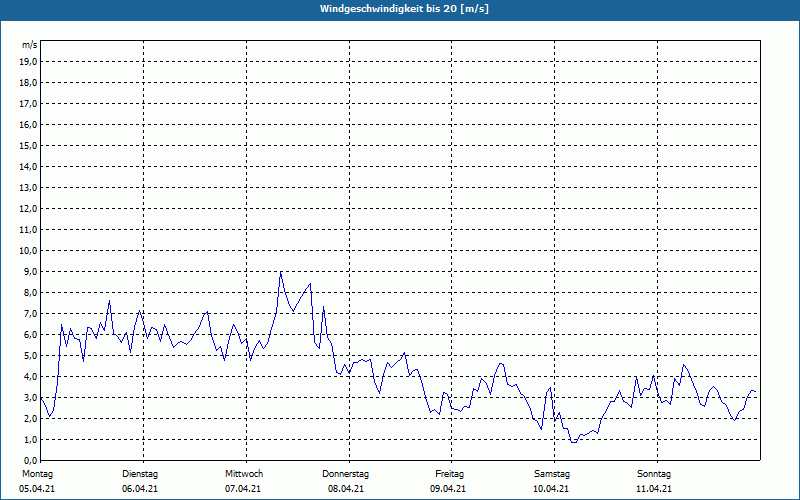This screenshot has width=800, height=500.
Task: Click the Sonntag day label
Action: (x=654, y=474)
